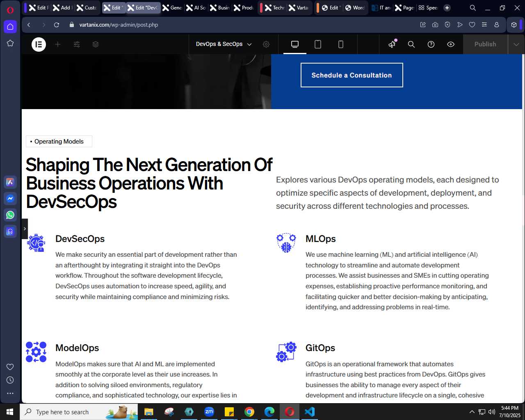Click Schedule a Consultation button
This screenshot has width=525, height=420.
tap(352, 75)
